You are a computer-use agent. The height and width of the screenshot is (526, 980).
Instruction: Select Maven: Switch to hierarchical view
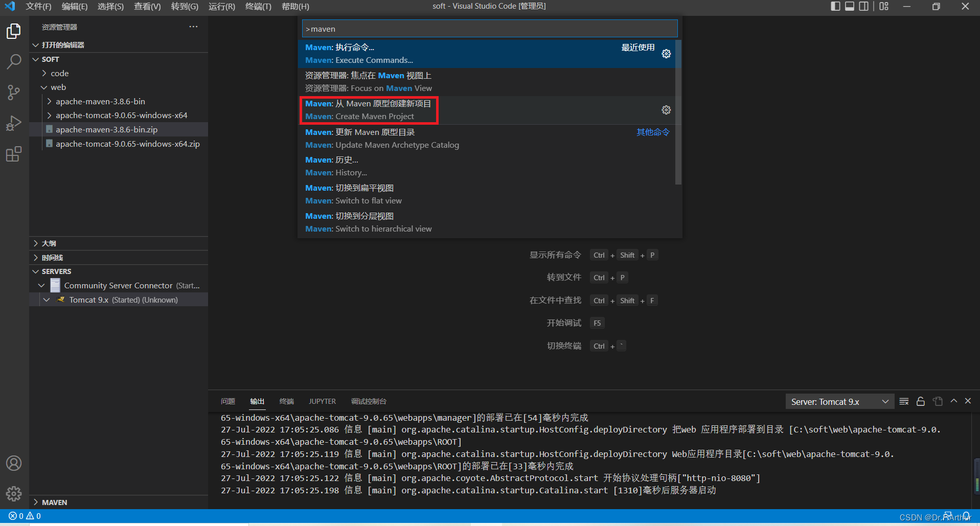click(487, 222)
